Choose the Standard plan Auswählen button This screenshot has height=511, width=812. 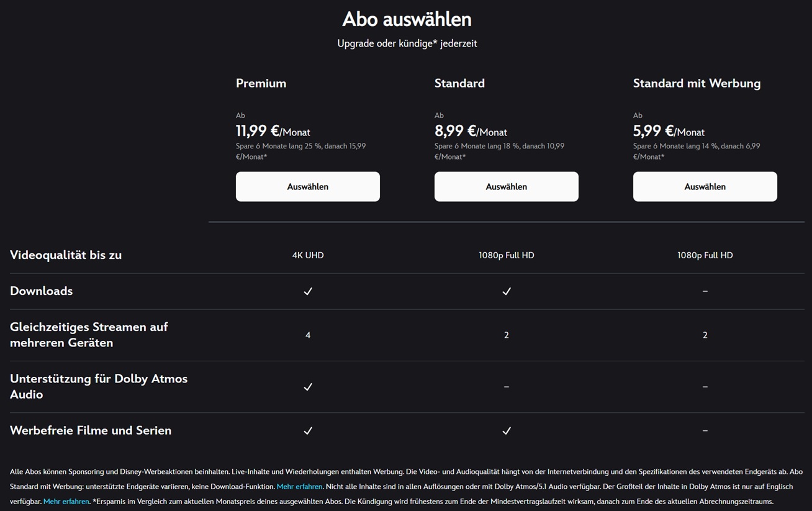tap(506, 186)
